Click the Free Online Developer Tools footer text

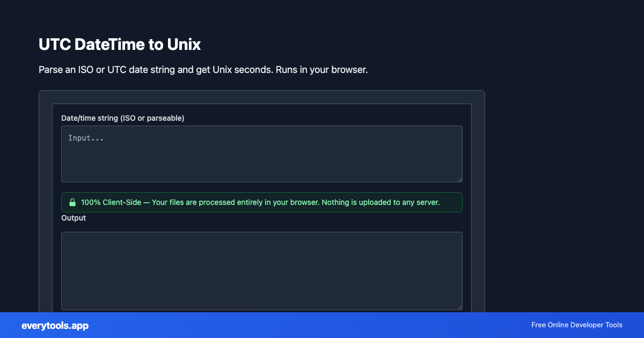pyautogui.click(x=576, y=325)
